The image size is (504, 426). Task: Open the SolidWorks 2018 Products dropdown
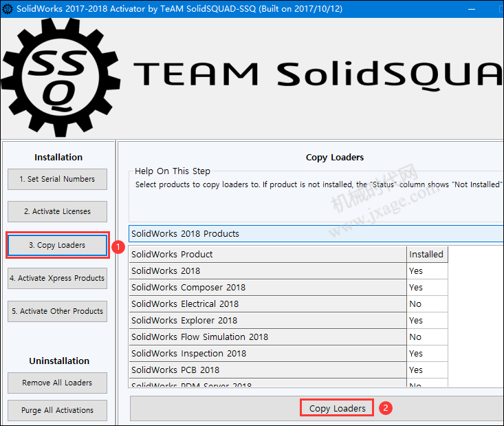coord(316,233)
